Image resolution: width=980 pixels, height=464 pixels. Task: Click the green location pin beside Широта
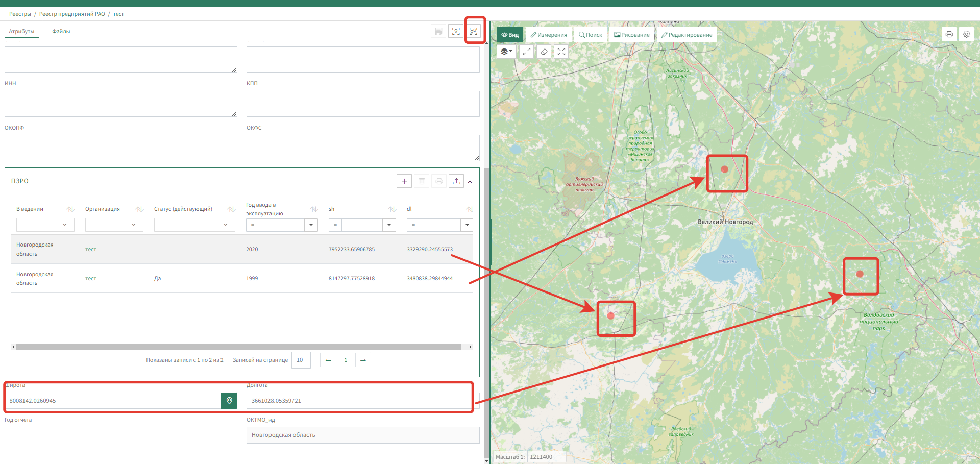tap(229, 401)
